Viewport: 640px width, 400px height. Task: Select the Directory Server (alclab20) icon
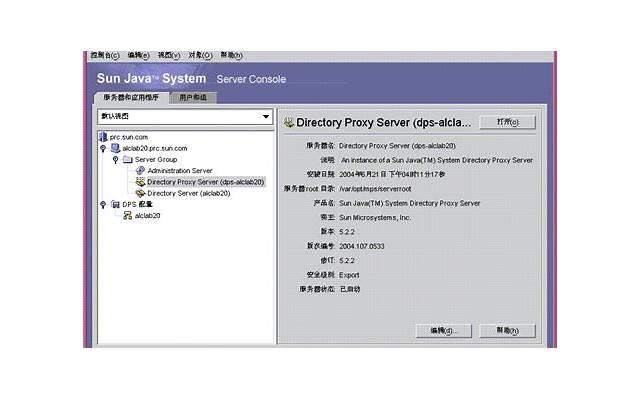(x=140, y=193)
